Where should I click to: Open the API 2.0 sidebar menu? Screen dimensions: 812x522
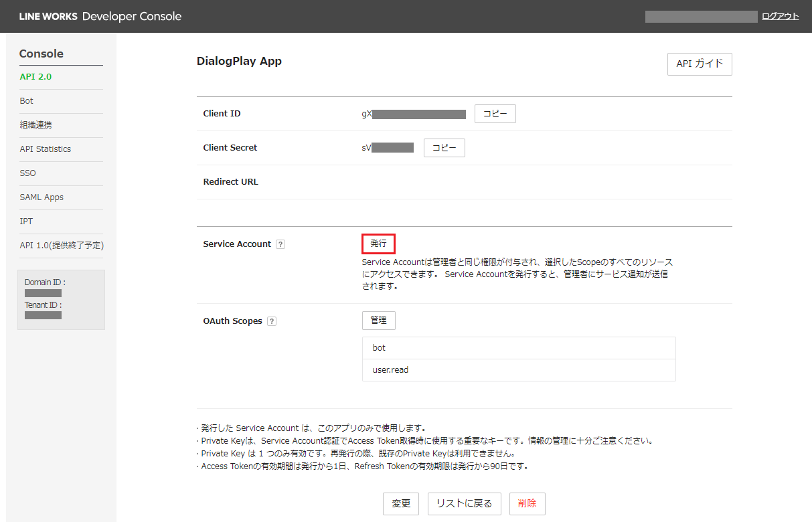[35, 77]
